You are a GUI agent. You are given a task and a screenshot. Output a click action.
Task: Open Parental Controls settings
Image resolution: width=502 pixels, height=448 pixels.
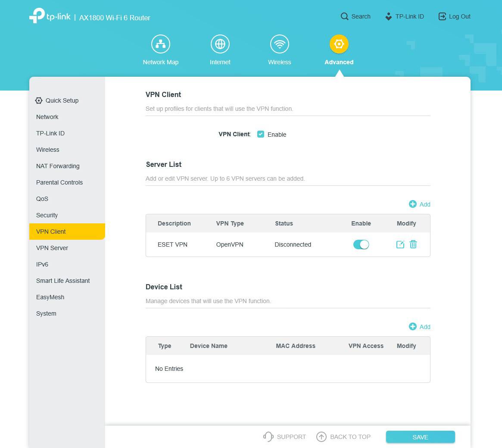point(59,182)
